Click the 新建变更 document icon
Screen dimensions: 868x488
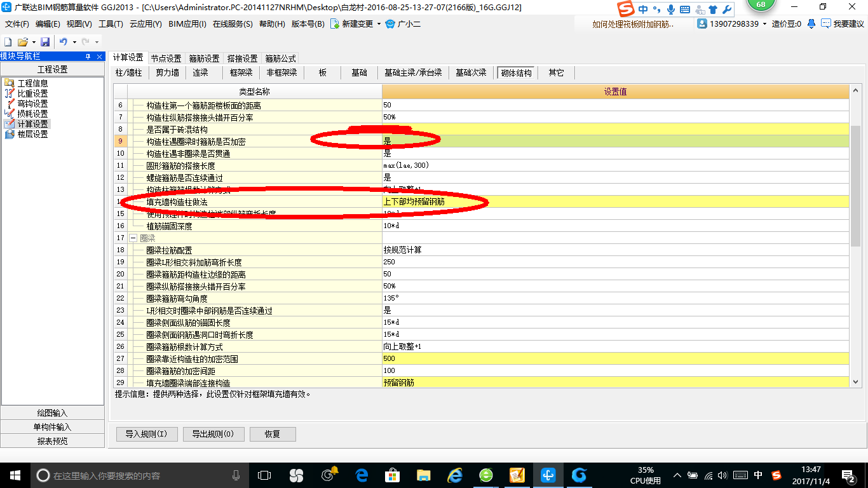coord(335,24)
